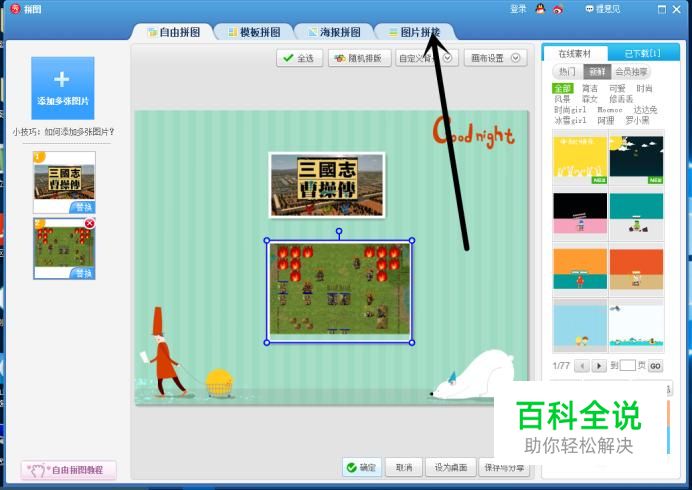Select the 热门 filter
This screenshot has height=490, width=692.
567,72
